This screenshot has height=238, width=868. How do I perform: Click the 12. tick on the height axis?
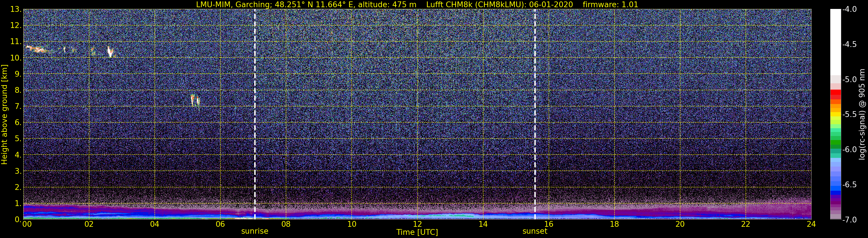pos(16,25)
